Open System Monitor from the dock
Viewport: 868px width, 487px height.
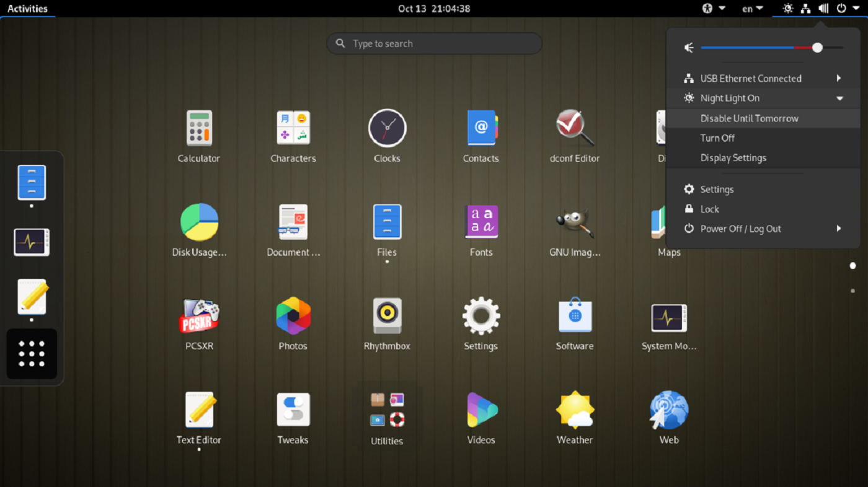point(31,242)
